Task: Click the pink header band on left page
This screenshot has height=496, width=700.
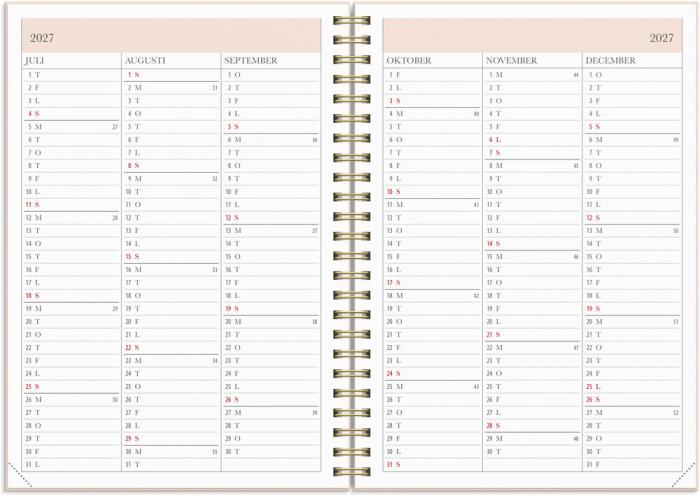Action: pyautogui.click(x=170, y=35)
